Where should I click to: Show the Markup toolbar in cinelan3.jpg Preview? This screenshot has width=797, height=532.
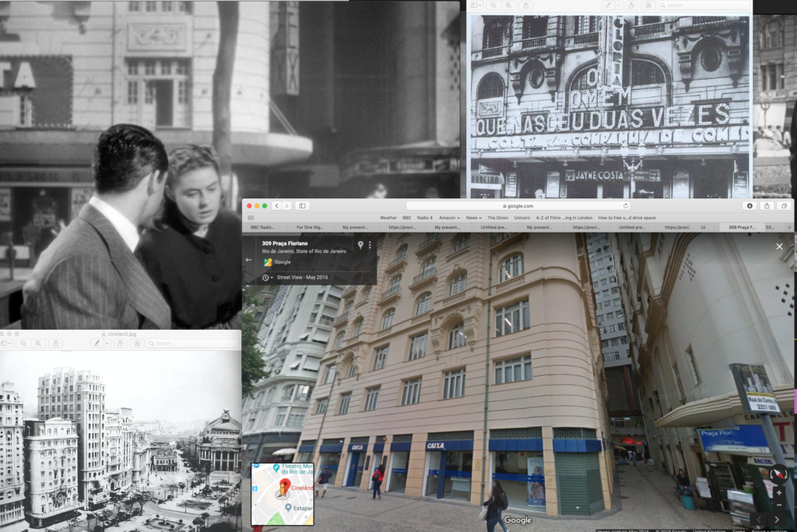[137, 344]
